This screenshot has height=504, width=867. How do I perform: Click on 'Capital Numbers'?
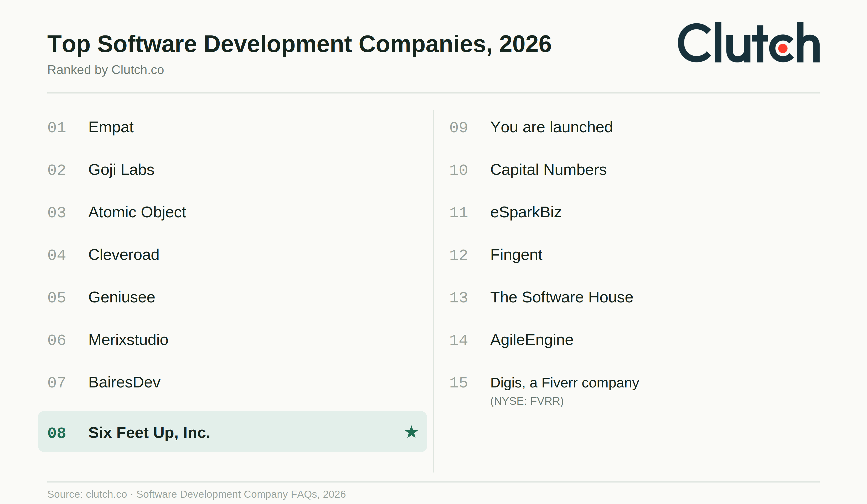548,170
